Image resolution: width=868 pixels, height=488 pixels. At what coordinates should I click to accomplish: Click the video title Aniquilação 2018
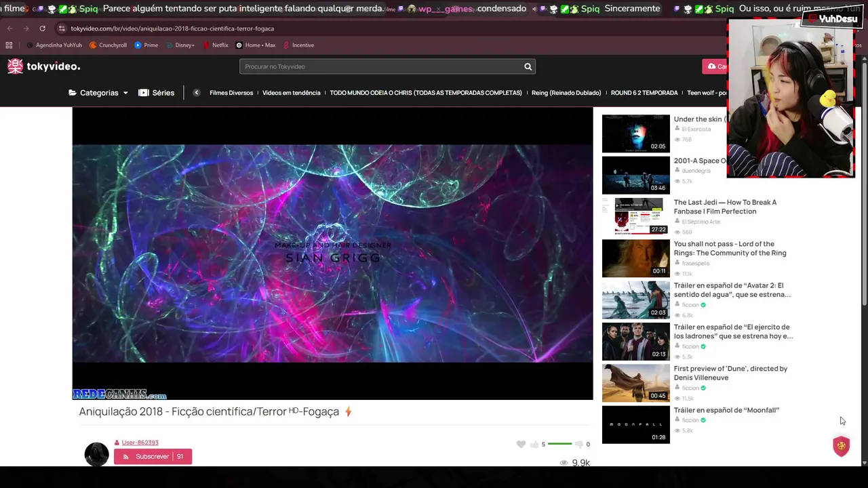(x=209, y=411)
